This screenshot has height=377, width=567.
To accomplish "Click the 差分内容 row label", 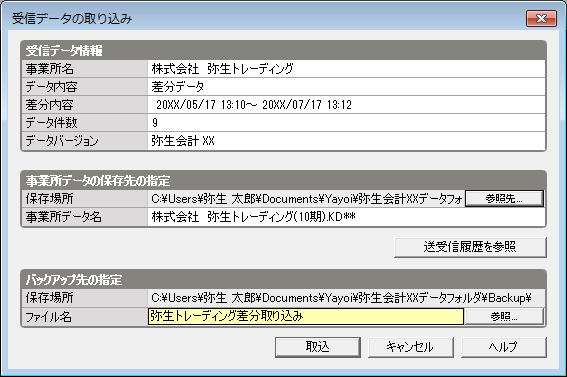I will [49, 105].
